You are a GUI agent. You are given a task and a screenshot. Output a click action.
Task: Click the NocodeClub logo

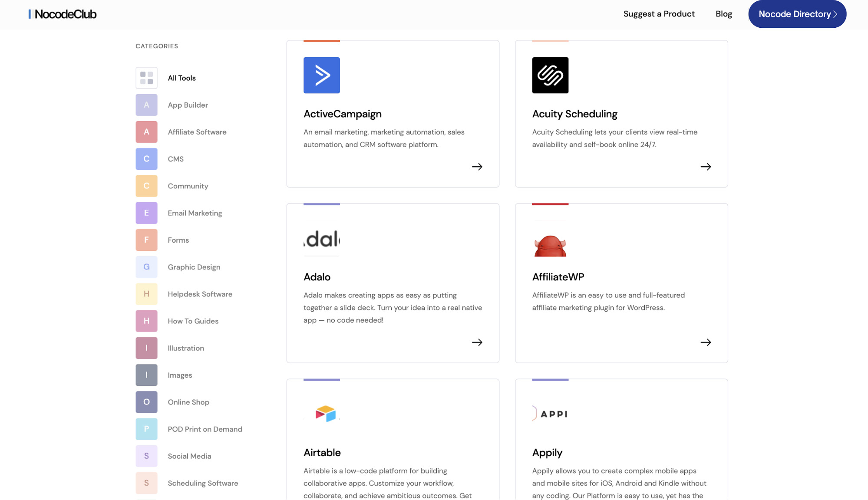[x=63, y=14]
